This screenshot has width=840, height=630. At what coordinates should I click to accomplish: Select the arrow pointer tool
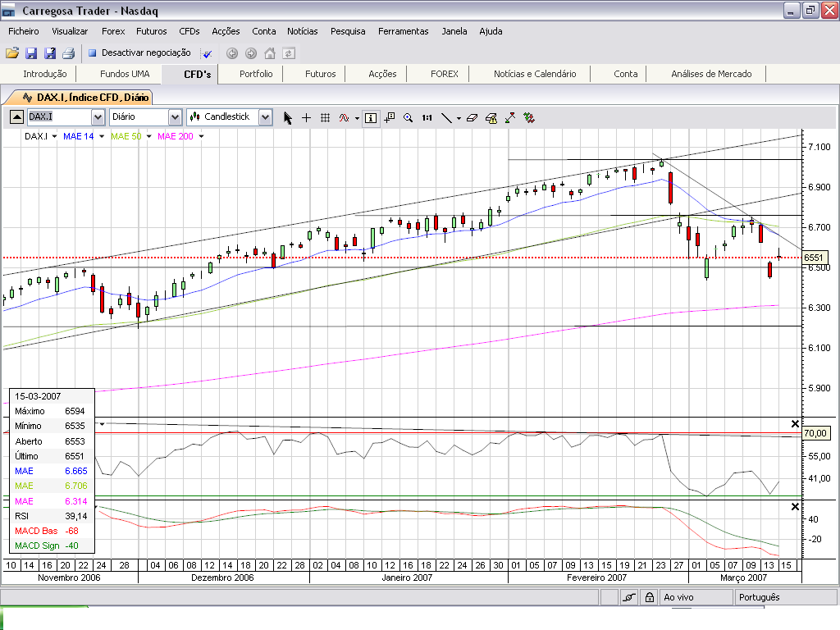tap(288, 118)
